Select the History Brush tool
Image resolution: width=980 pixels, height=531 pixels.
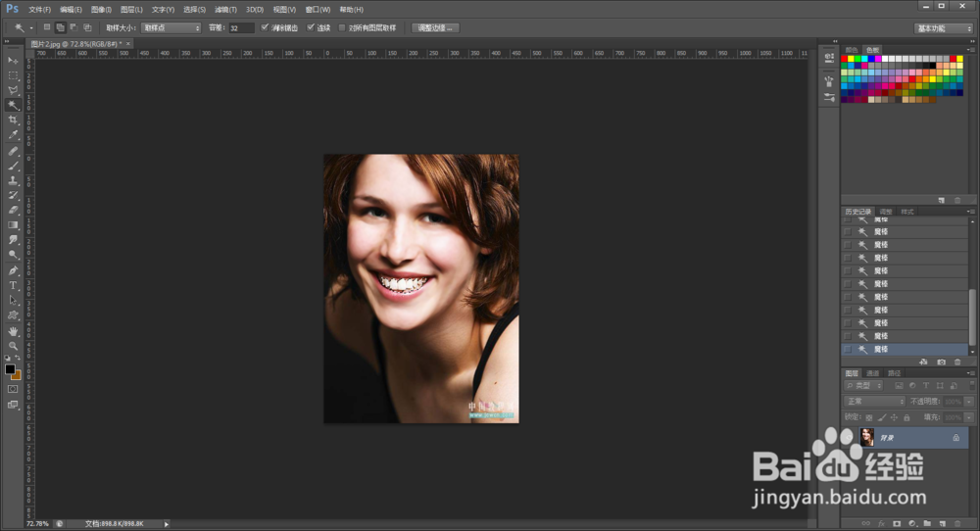[13, 196]
